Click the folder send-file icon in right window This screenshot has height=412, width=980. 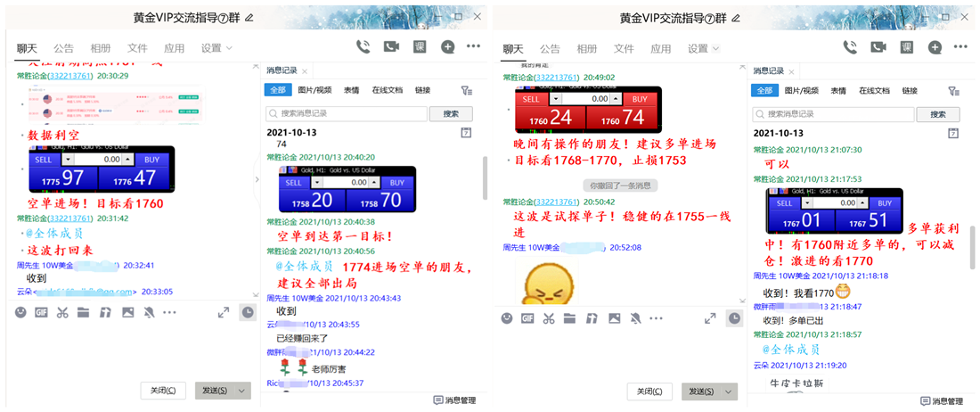coord(569,318)
